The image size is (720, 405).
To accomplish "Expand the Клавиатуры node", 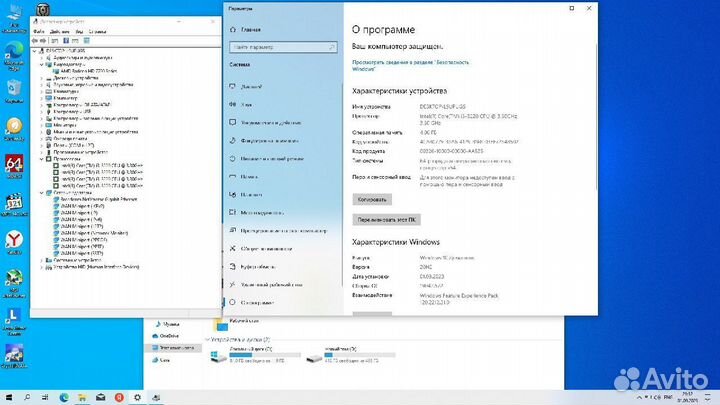I will (x=41, y=91).
